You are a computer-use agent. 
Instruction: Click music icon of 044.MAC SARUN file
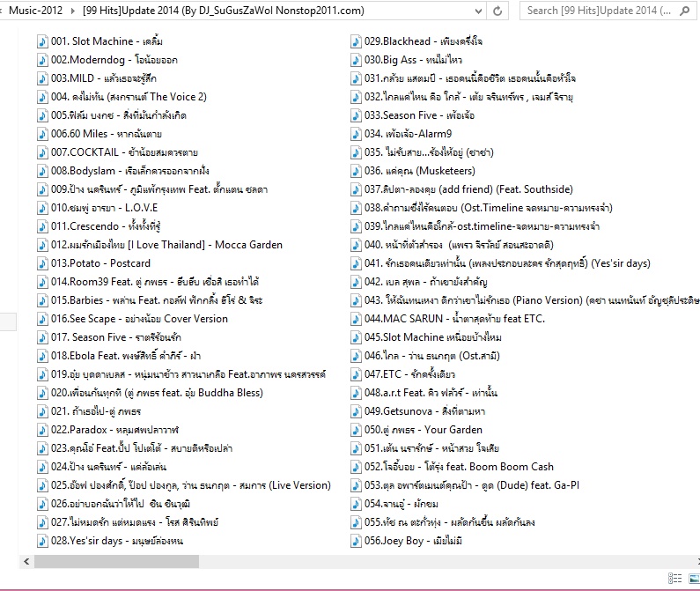356,319
